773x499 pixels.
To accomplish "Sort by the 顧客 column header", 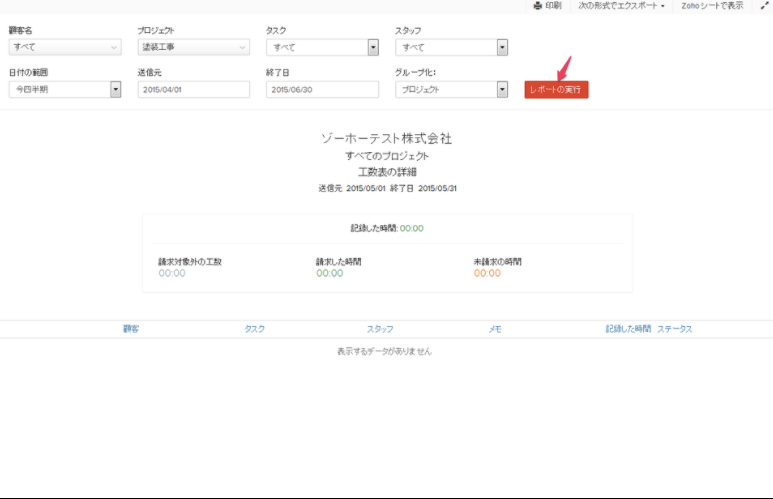I will click(131, 328).
